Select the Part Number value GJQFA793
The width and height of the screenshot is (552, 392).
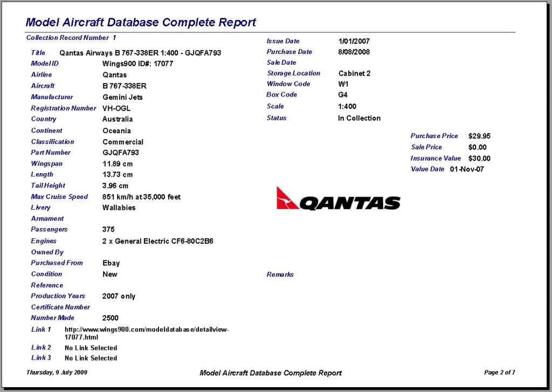[121, 153]
